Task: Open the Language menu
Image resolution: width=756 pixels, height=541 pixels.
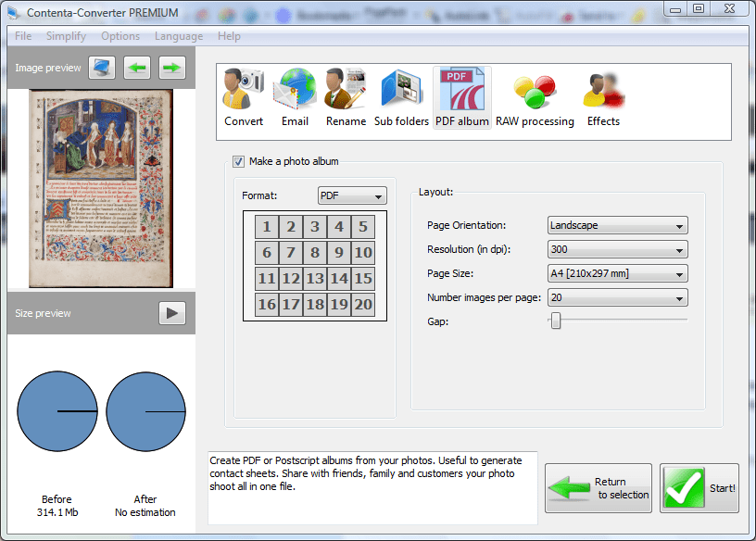Action: [x=179, y=36]
